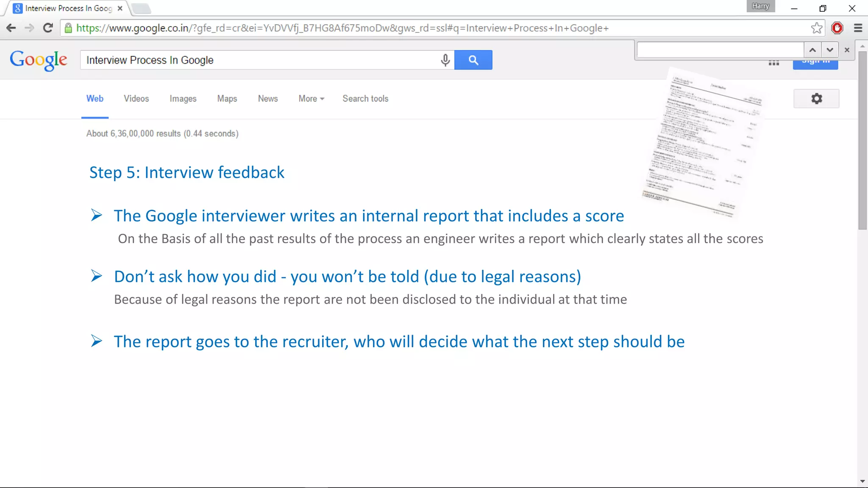Click the scrollbar down arrow
This screenshot has width=868, height=488.
[x=862, y=481]
